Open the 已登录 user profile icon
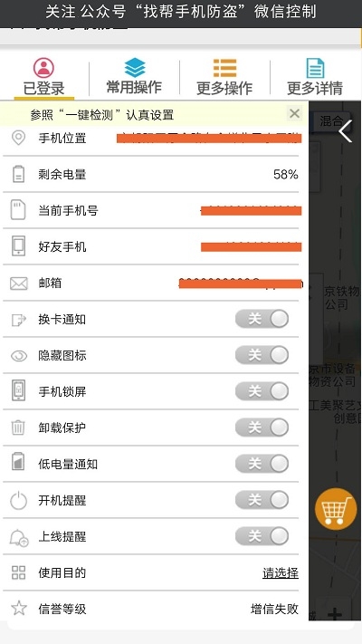The width and height of the screenshot is (362, 644). point(44,68)
